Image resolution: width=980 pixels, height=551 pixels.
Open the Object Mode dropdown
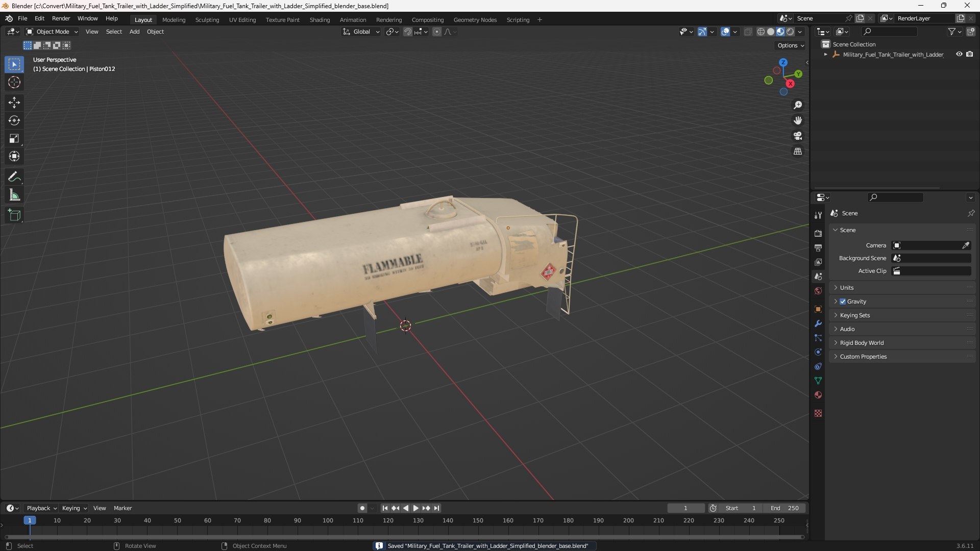(x=52, y=32)
